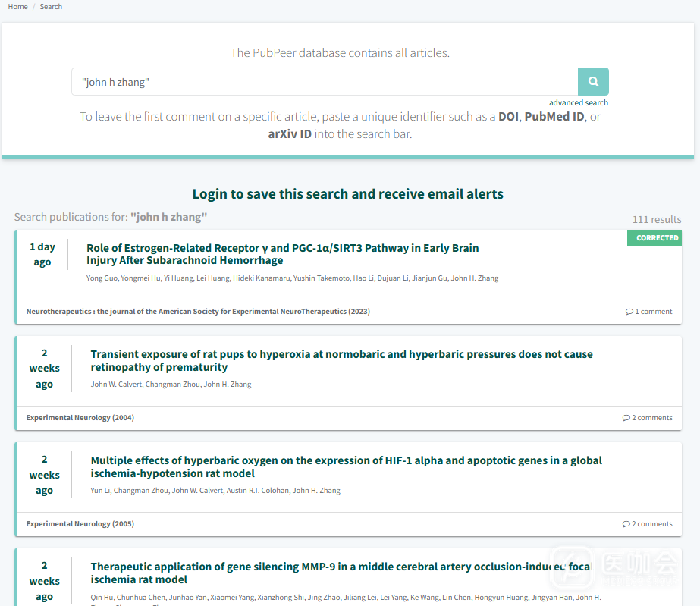
Task: Open the advanced search link
Action: pyautogui.click(x=578, y=103)
